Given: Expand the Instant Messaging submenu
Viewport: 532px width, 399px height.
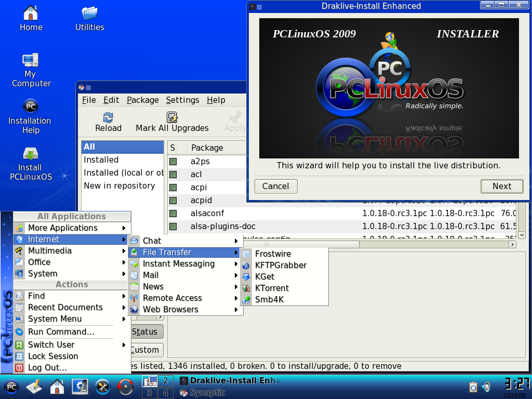Looking at the screenshot, I should (x=185, y=264).
